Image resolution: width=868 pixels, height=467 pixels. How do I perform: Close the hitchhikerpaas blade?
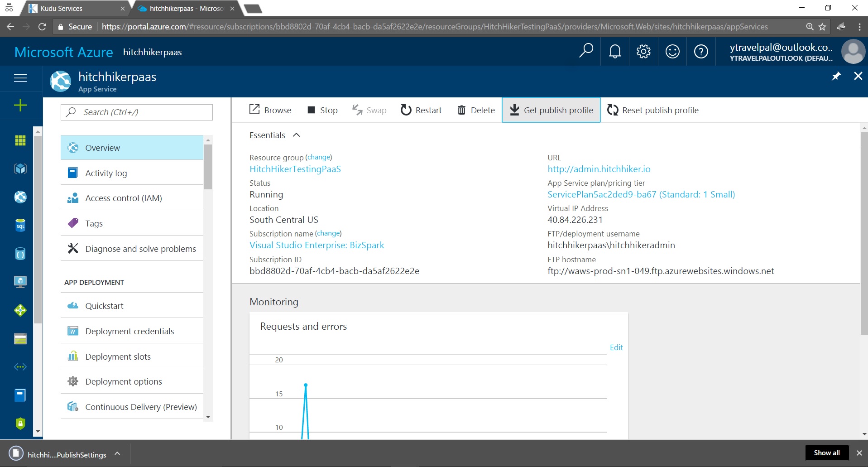point(858,76)
